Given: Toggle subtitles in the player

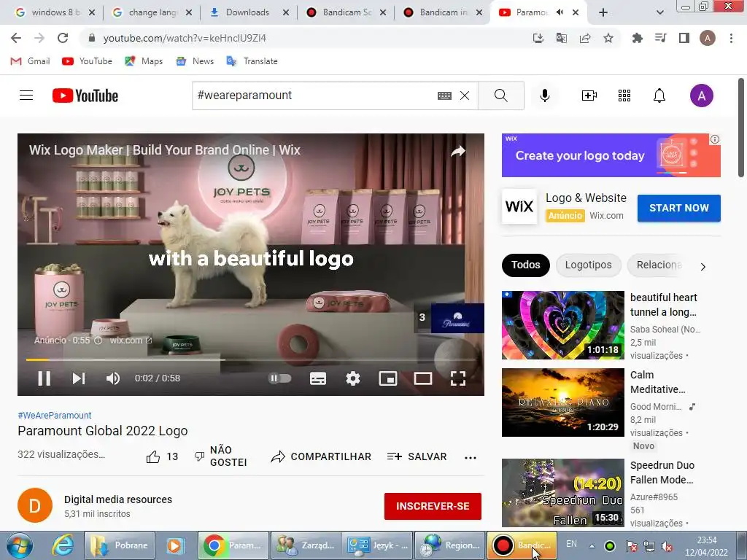Looking at the screenshot, I should (x=318, y=378).
